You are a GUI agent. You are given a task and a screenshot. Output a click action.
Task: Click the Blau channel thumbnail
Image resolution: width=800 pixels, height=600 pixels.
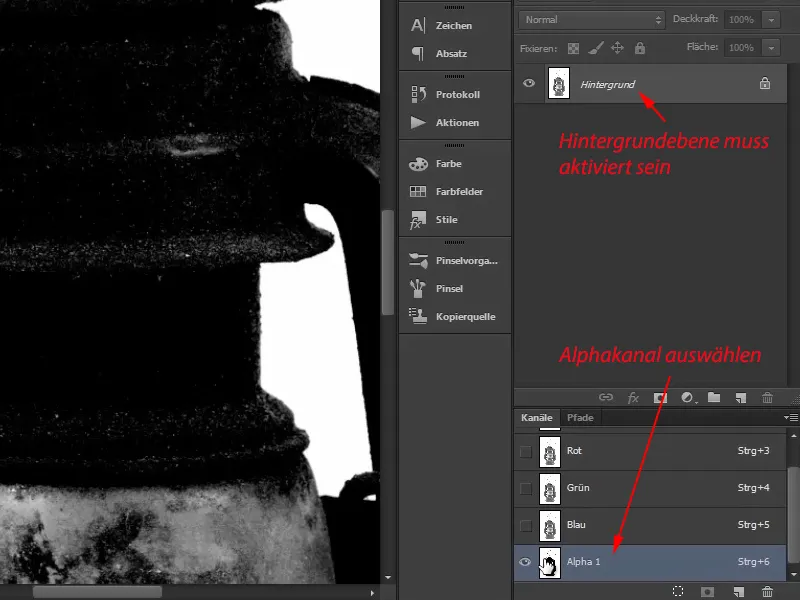550,526
